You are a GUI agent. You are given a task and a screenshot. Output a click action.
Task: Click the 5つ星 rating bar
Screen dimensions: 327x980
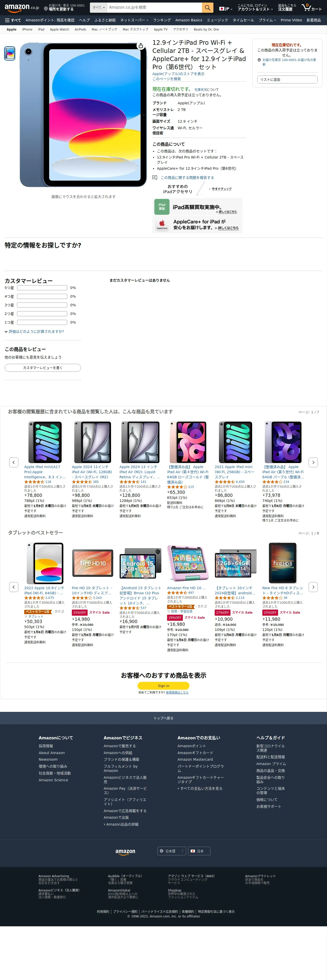click(42, 288)
